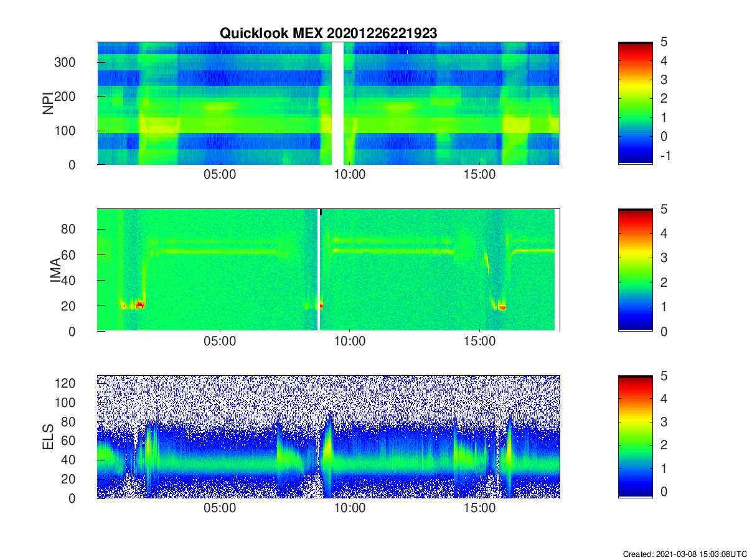Click the 5 label on the ELS colorbar

664,376
